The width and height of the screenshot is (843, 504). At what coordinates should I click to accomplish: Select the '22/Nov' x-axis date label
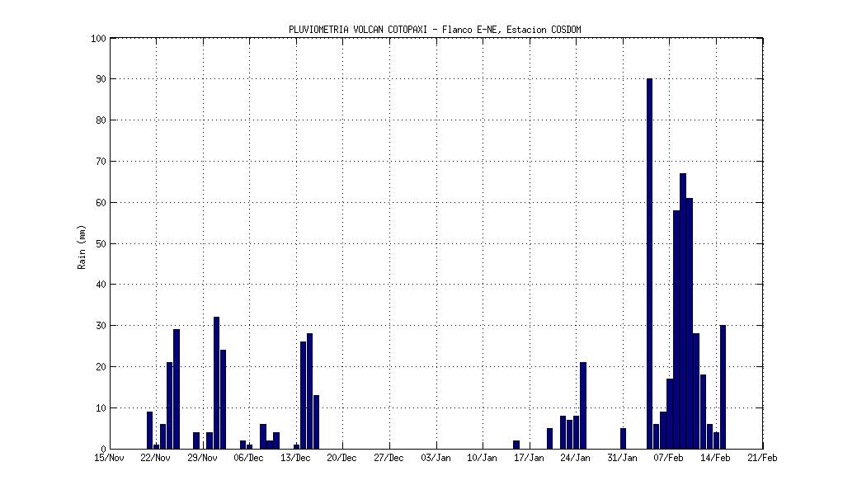point(156,458)
